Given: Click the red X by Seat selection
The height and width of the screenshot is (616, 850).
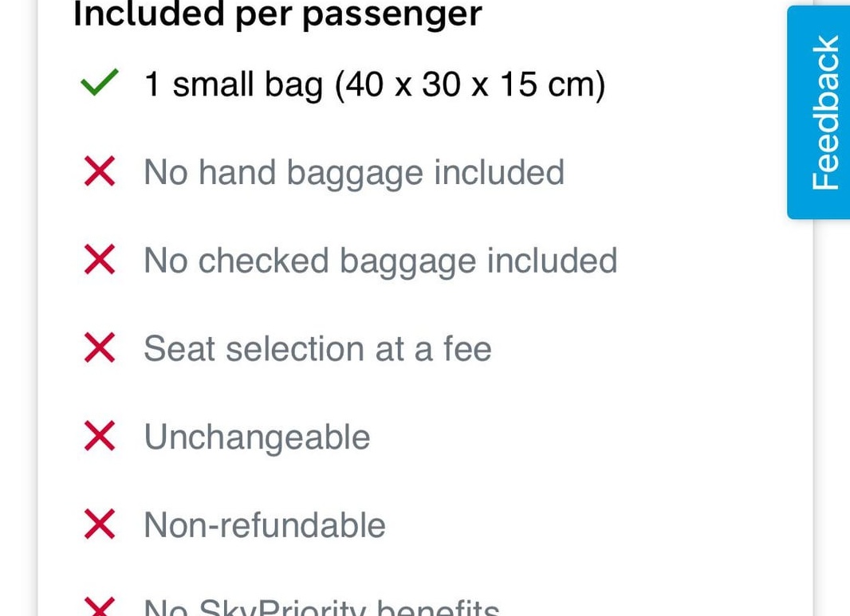Looking at the screenshot, I should 100,349.
